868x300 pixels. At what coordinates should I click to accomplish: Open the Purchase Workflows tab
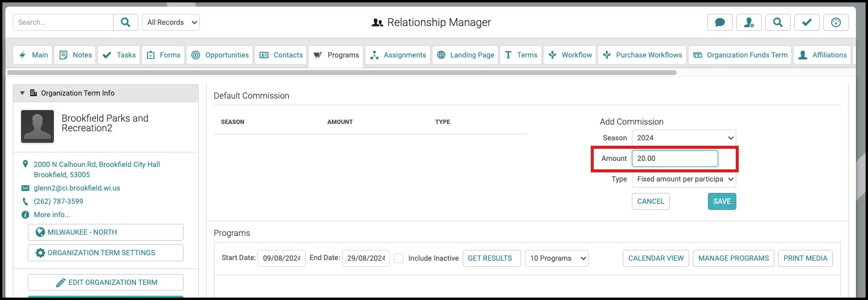pos(642,55)
